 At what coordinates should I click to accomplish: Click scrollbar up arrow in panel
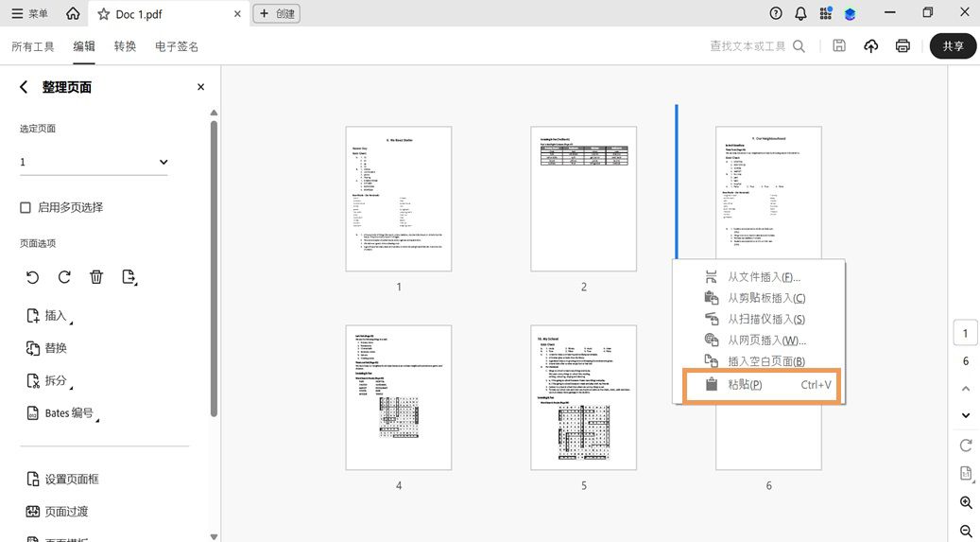(x=214, y=113)
